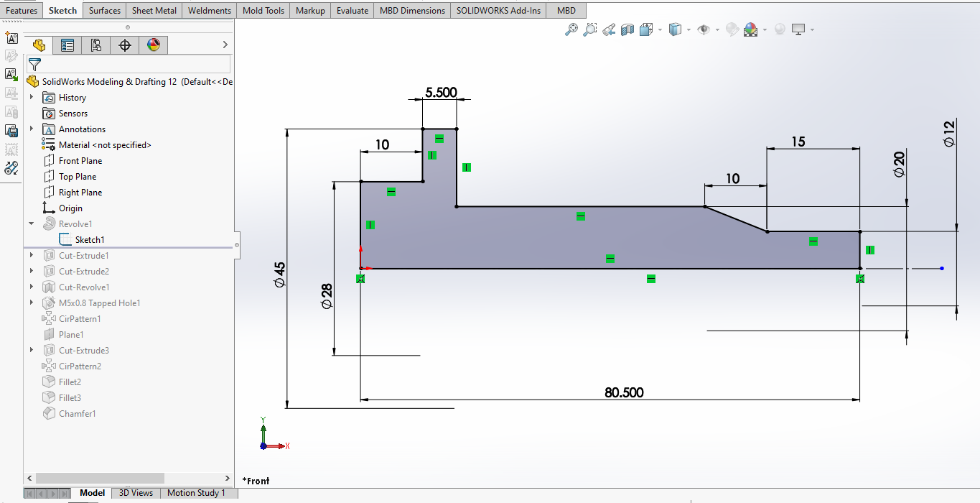The height and width of the screenshot is (503, 980).
Task: Expand the Cut-Extrude1 feature
Action: (x=32, y=256)
